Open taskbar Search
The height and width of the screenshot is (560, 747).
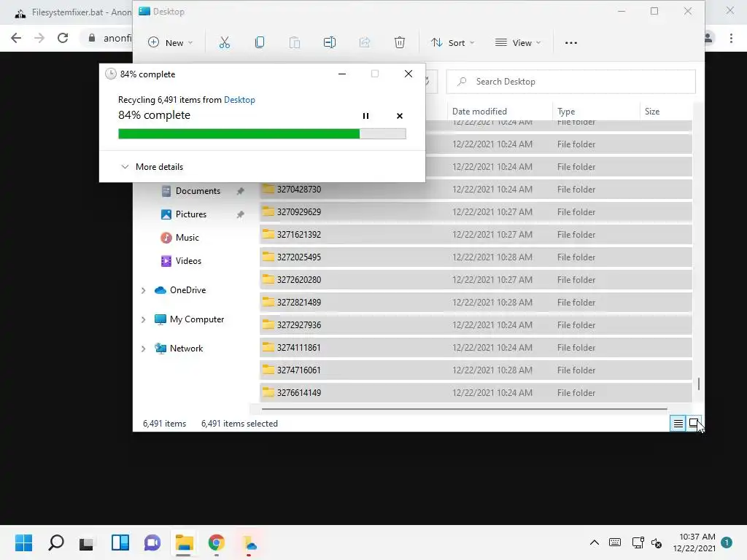[x=55, y=542]
